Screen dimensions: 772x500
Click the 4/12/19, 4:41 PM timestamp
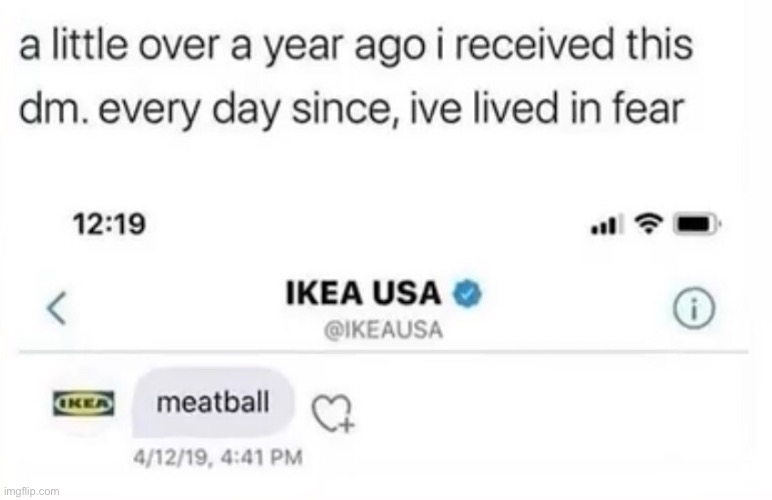click(x=218, y=457)
